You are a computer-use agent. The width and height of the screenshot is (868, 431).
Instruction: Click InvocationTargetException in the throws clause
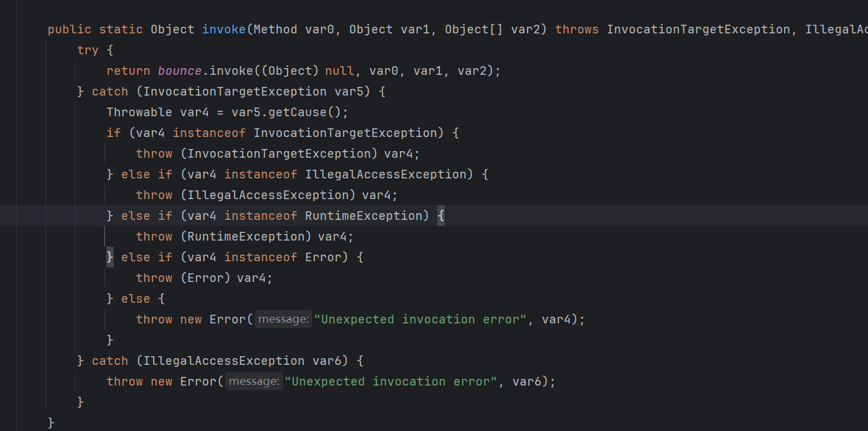[x=697, y=29]
